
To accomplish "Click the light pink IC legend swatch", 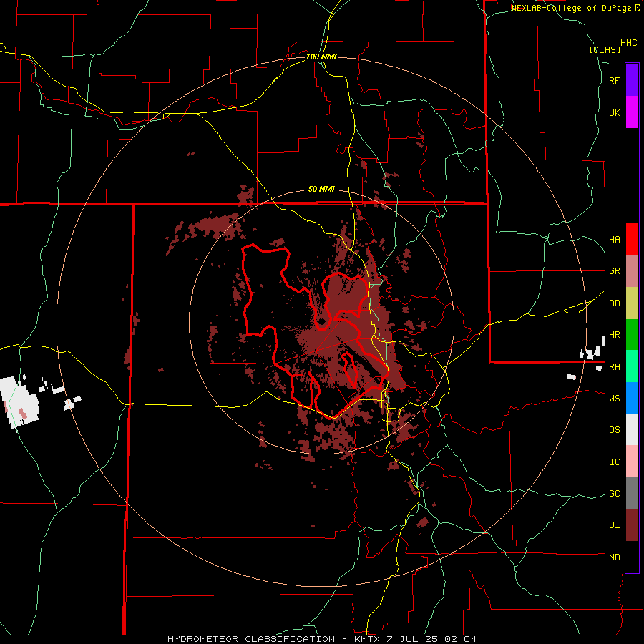I will click(632, 462).
